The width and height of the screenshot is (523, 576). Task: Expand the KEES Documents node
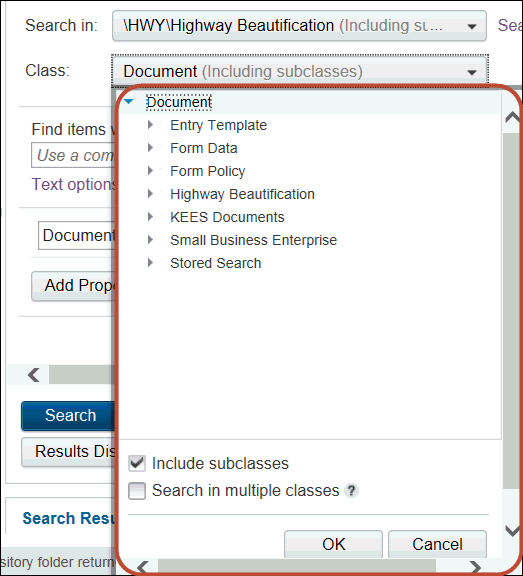pos(150,217)
